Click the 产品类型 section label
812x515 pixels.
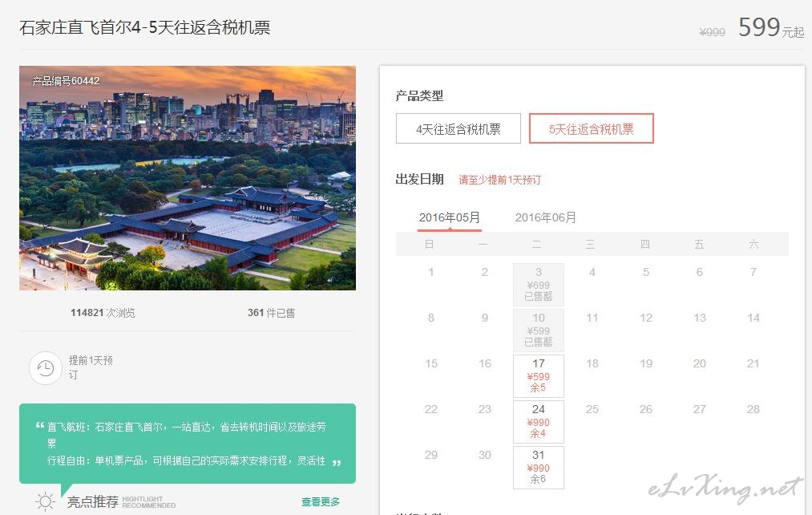(419, 95)
